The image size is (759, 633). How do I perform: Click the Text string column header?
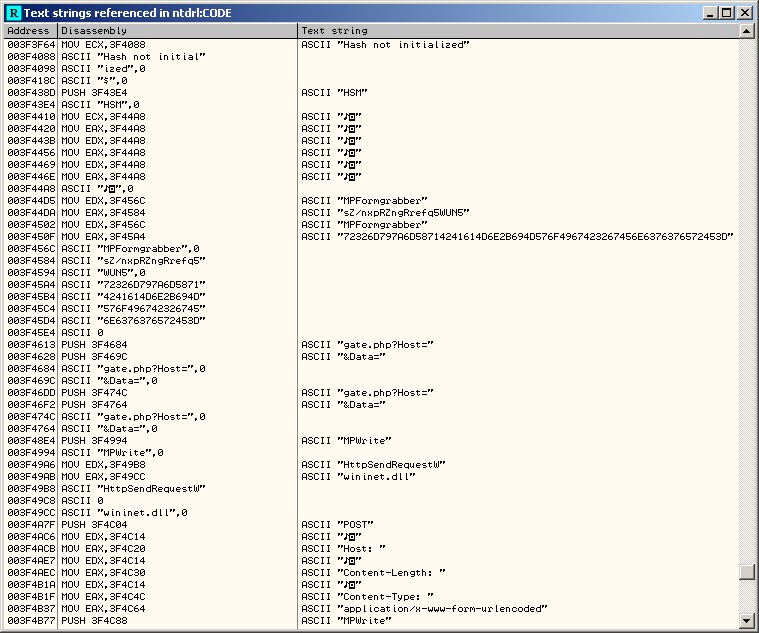[518, 31]
